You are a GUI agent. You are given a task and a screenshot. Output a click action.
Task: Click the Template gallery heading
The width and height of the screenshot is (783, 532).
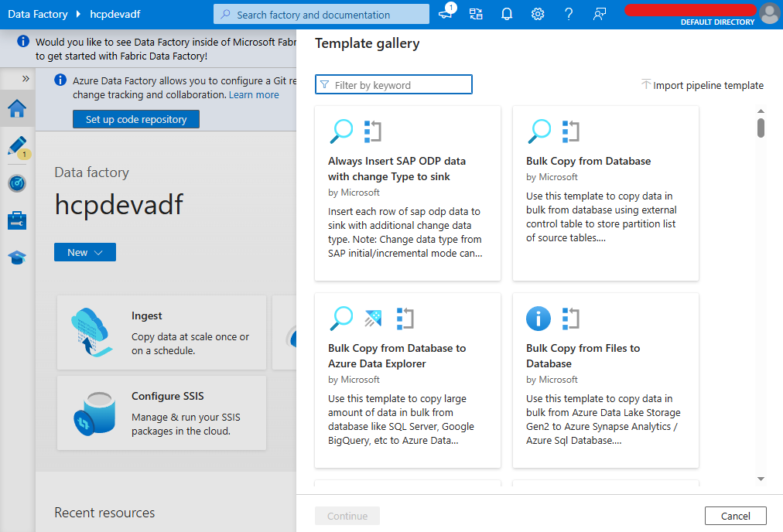[367, 43]
